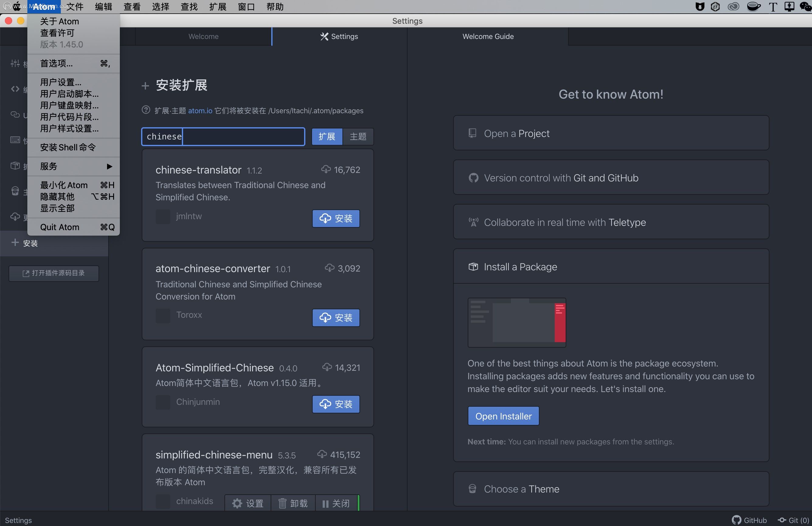Click the package search field with chinese
Viewport: 812px width, 526px height.
click(223, 137)
